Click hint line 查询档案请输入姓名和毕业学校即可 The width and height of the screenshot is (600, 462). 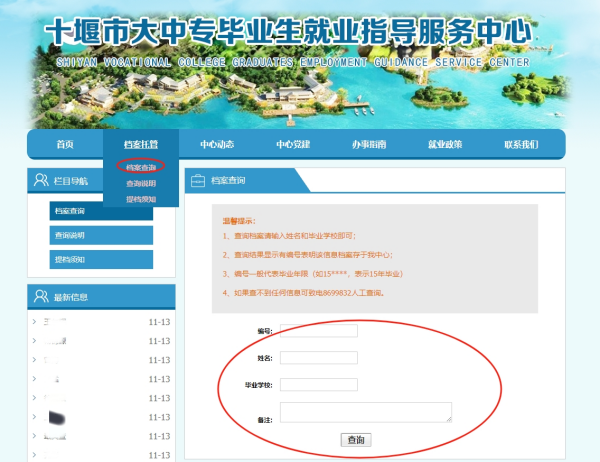[x=289, y=236]
